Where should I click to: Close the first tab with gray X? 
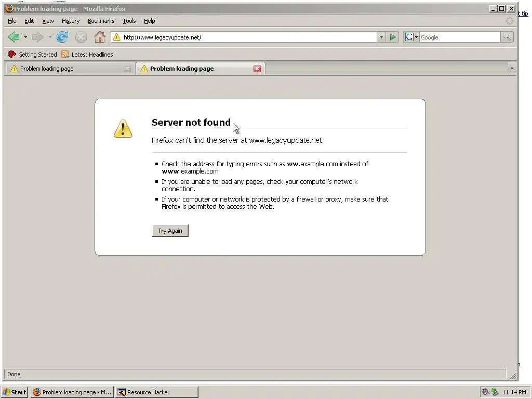point(127,69)
